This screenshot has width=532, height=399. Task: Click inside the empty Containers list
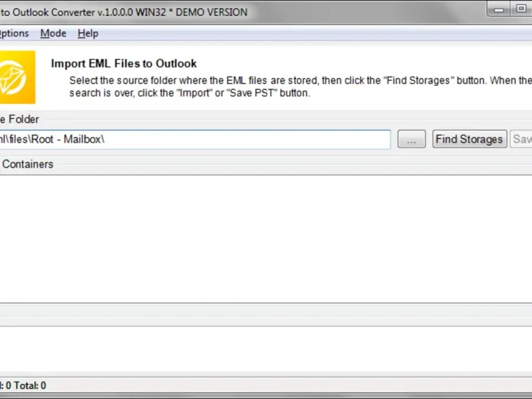click(x=266, y=239)
